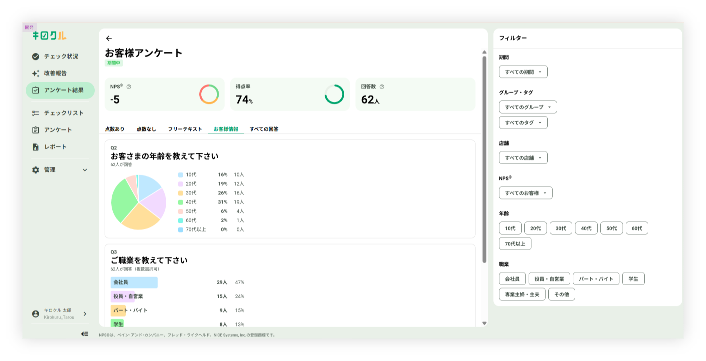Viewport: 706px width, 361px height.
Task: Toggle the 会社員 occupation filter chip
Action: (512, 279)
